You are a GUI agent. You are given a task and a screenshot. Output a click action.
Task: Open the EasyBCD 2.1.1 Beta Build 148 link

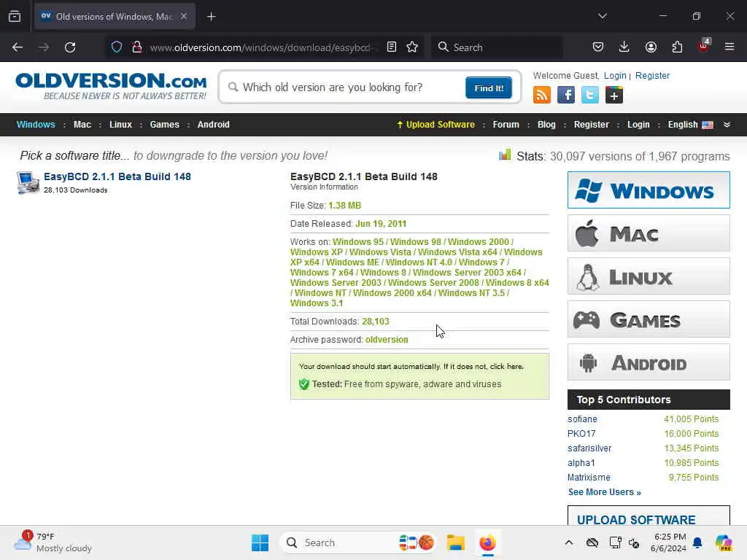point(117,176)
